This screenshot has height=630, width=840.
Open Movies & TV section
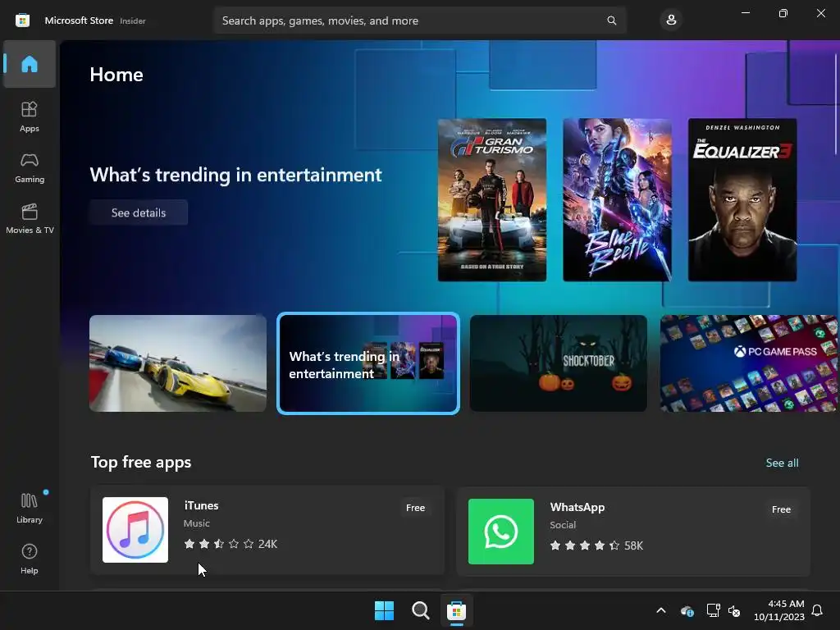point(30,218)
